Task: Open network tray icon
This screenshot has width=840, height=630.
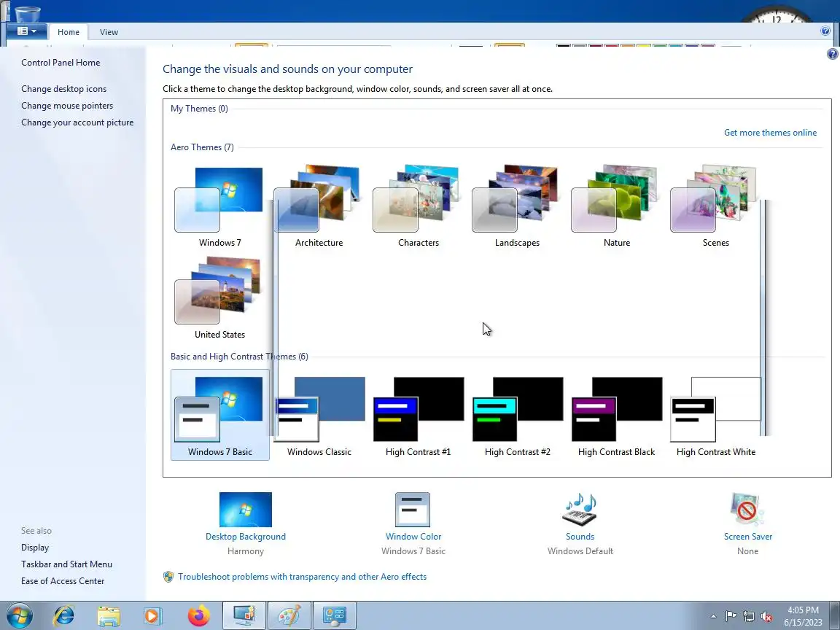Action: coord(748,616)
